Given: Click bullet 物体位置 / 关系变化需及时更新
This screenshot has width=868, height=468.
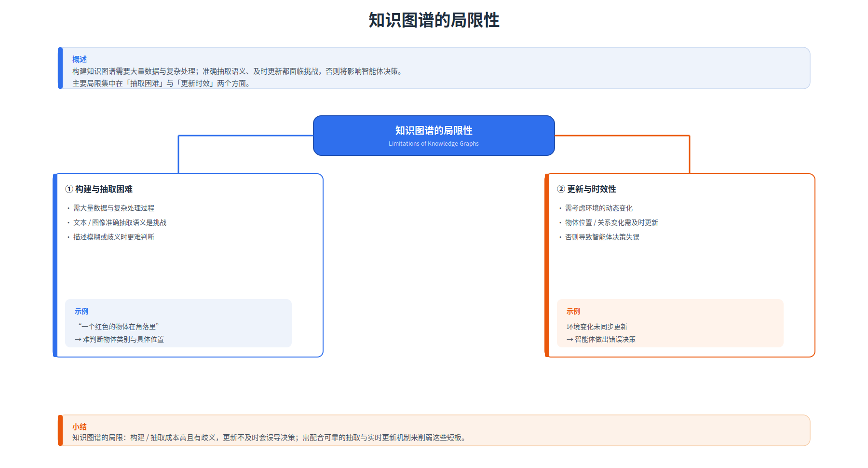Looking at the screenshot, I should coord(611,222).
